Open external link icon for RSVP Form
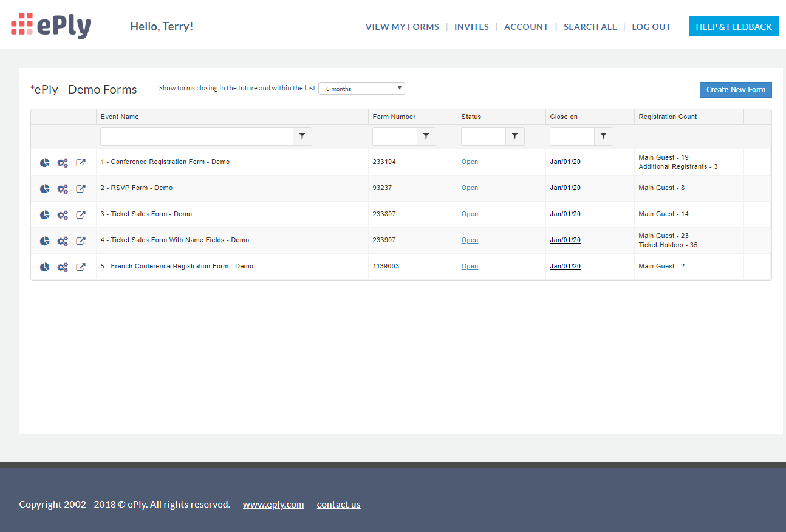The height and width of the screenshot is (532, 786). pos(81,189)
